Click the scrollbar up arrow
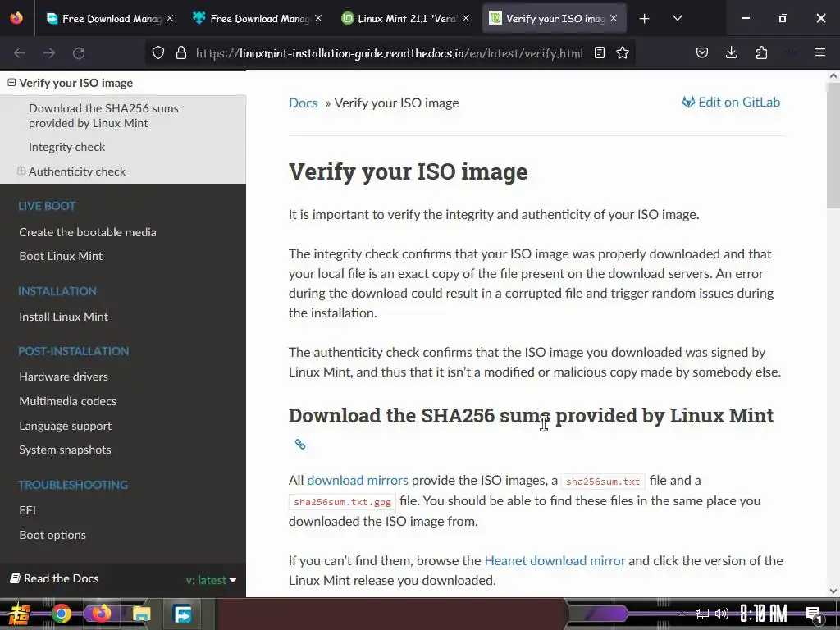This screenshot has width=840, height=630. coord(833,76)
